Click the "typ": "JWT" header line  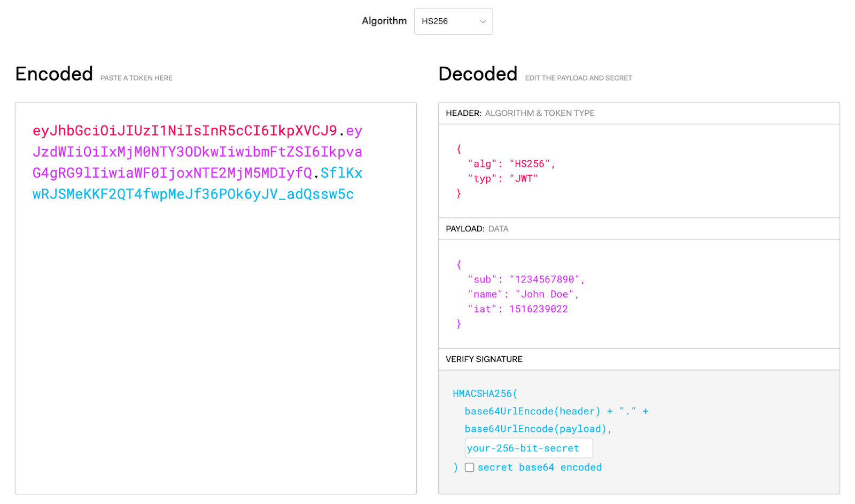click(503, 179)
